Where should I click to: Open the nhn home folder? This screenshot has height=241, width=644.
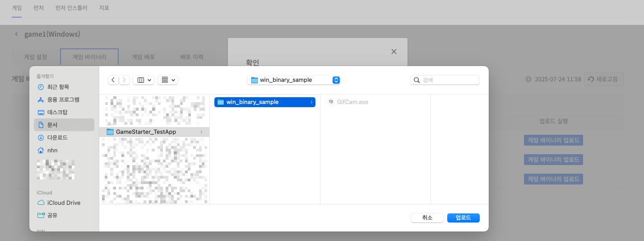coord(52,150)
